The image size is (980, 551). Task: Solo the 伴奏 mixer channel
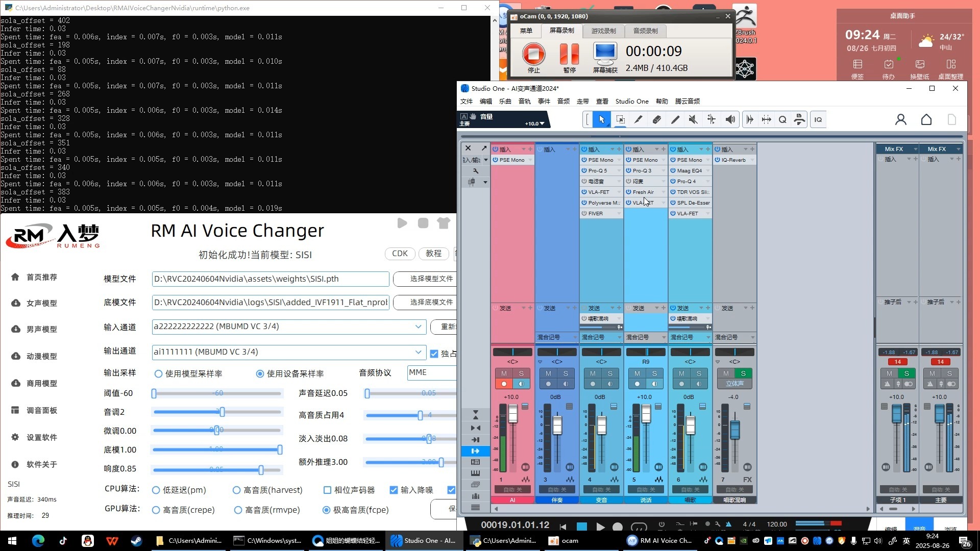coord(566,373)
